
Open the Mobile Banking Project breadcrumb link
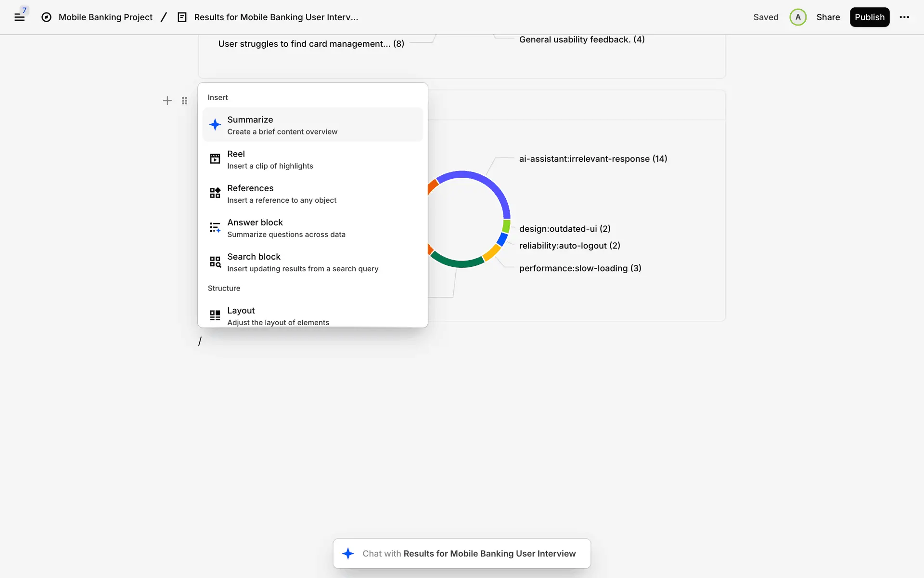click(105, 17)
